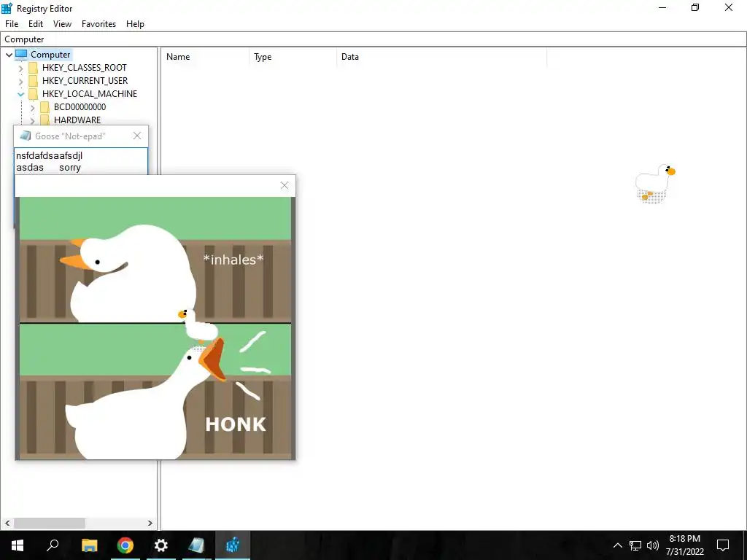
Task: Click the tree pane left scroll arrow
Action: (x=7, y=523)
